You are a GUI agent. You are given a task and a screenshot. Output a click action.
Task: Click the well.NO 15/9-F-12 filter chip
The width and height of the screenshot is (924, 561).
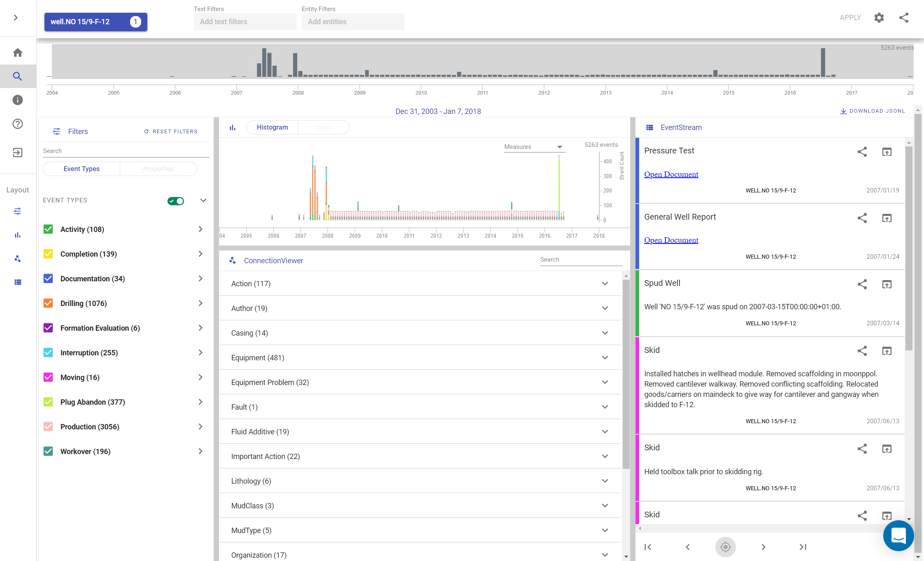point(96,22)
